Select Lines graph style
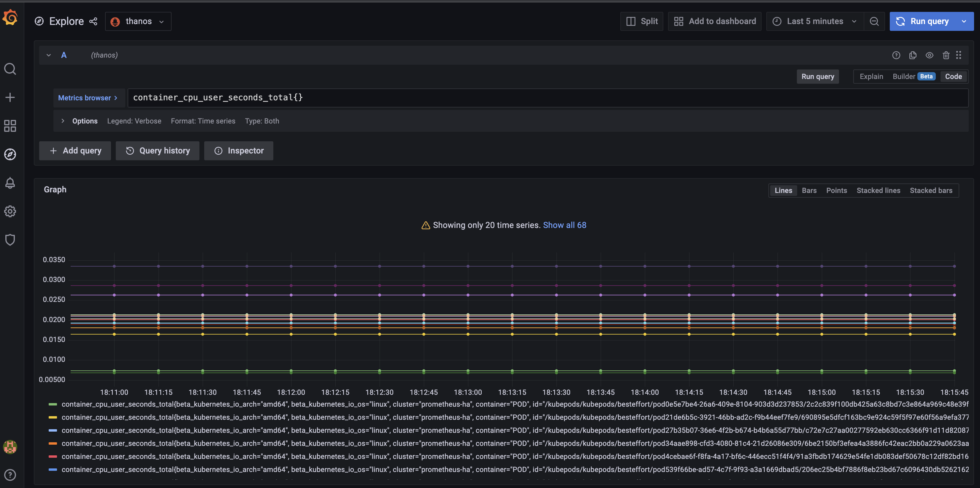 (783, 191)
